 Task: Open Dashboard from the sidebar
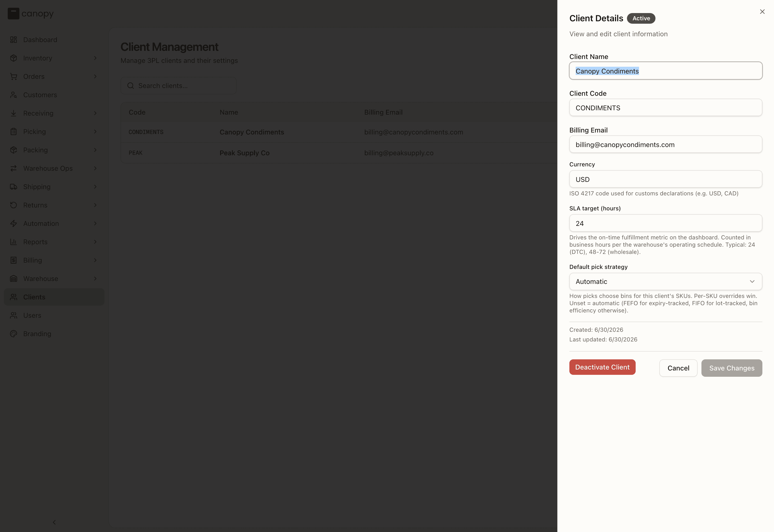click(54, 40)
